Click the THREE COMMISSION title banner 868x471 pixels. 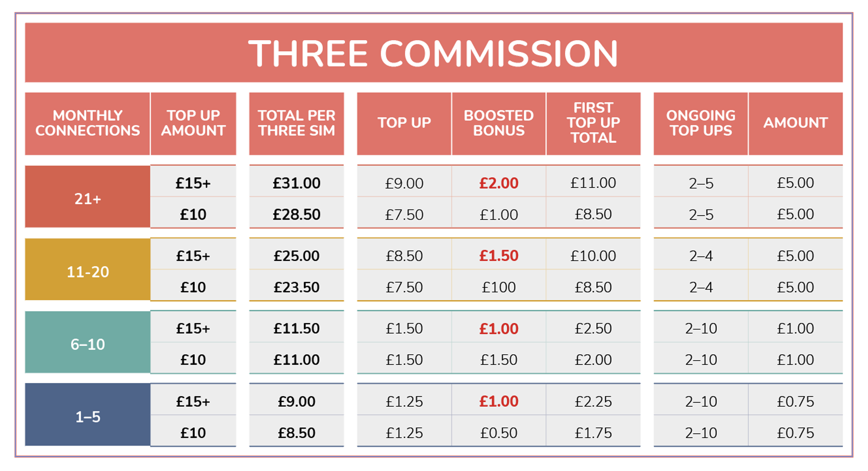(433, 52)
